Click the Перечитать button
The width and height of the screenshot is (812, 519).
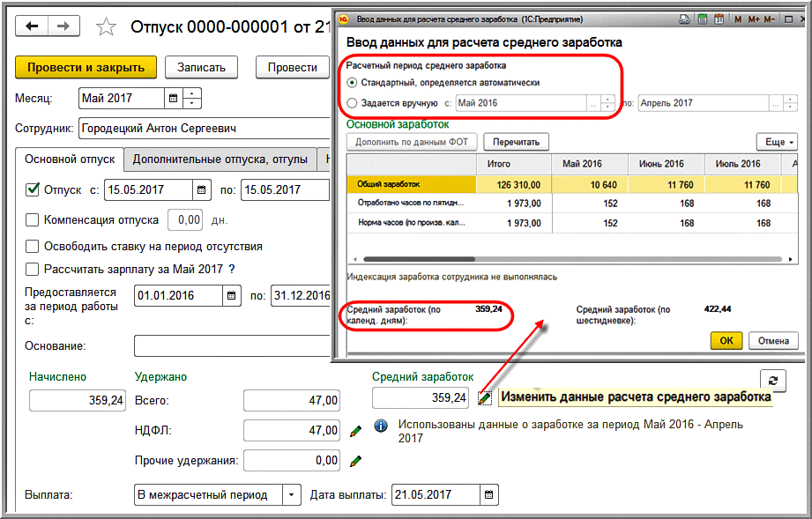click(x=517, y=142)
